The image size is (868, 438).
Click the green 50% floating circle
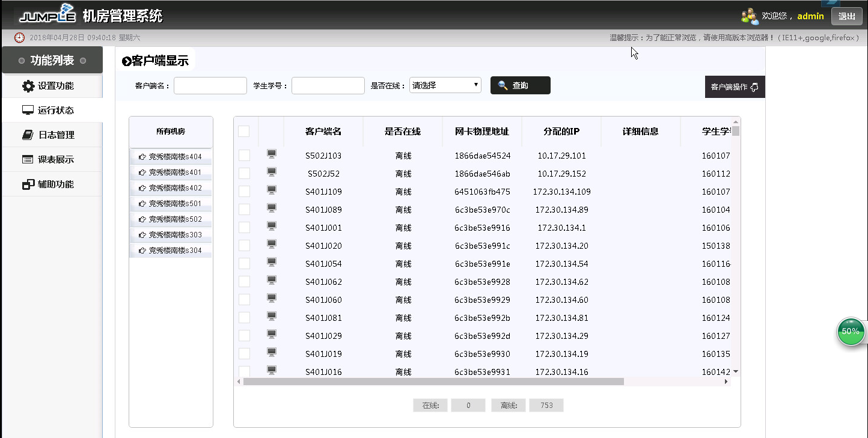click(x=851, y=332)
